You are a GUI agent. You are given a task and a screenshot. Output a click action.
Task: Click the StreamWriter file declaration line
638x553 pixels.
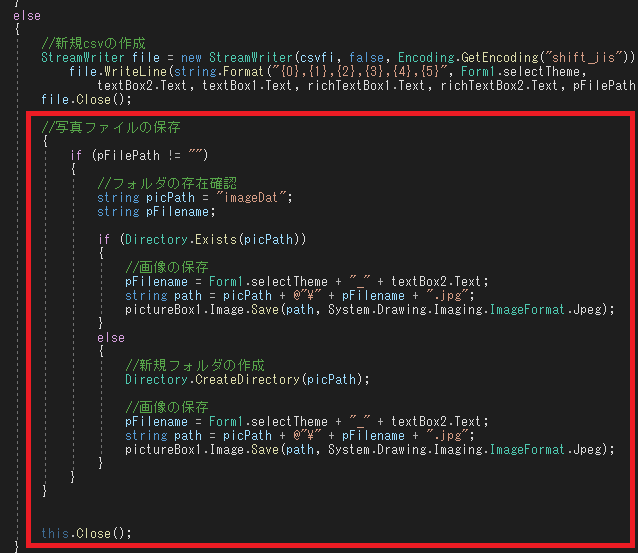pyautogui.click(x=338, y=57)
